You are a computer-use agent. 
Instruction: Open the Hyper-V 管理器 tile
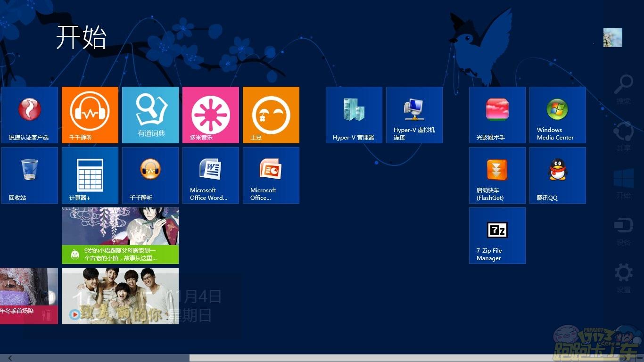point(354,115)
